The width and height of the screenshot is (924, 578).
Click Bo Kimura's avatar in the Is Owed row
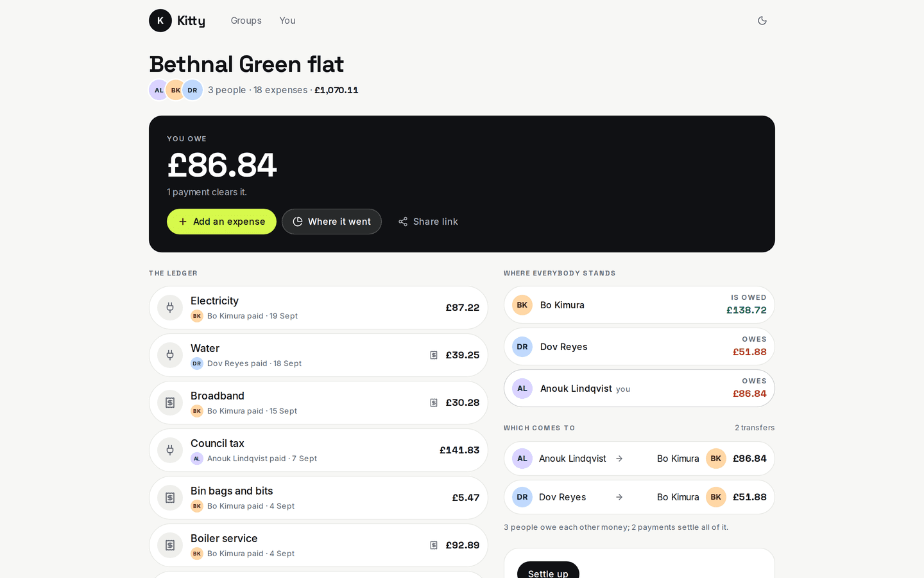522,305
